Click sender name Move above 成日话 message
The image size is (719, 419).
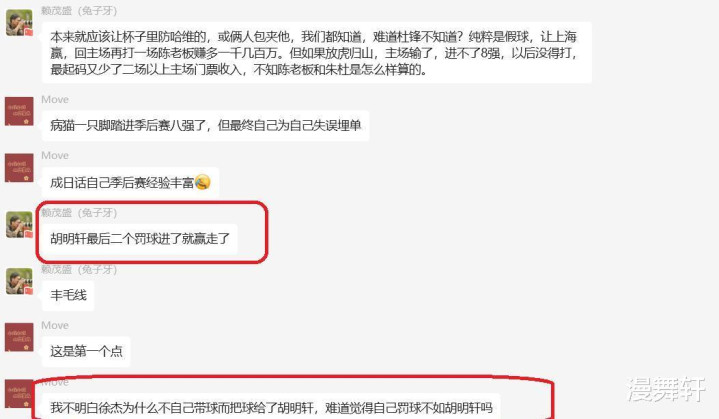(x=55, y=155)
